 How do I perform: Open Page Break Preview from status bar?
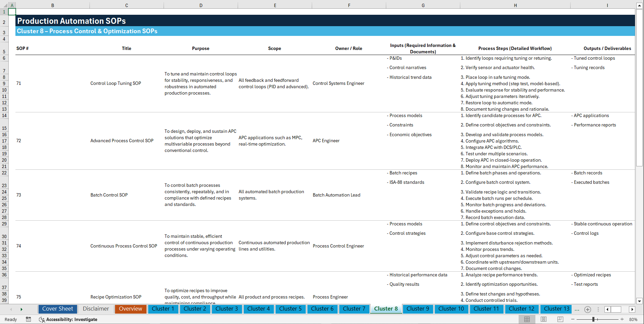tap(560, 319)
